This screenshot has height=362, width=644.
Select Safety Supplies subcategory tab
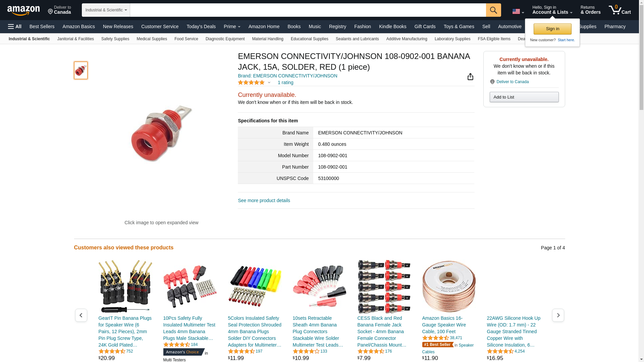pos(115,39)
